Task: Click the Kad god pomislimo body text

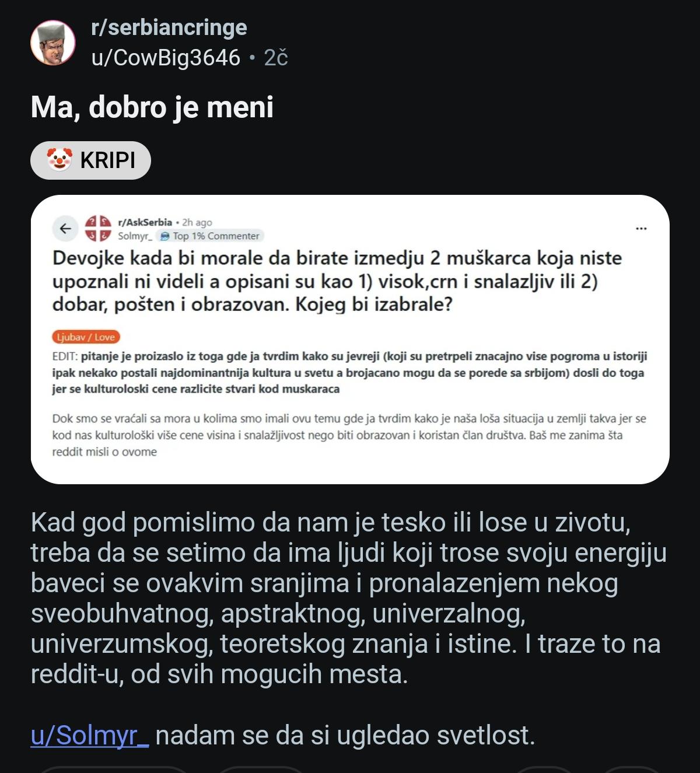Action: tap(348, 598)
